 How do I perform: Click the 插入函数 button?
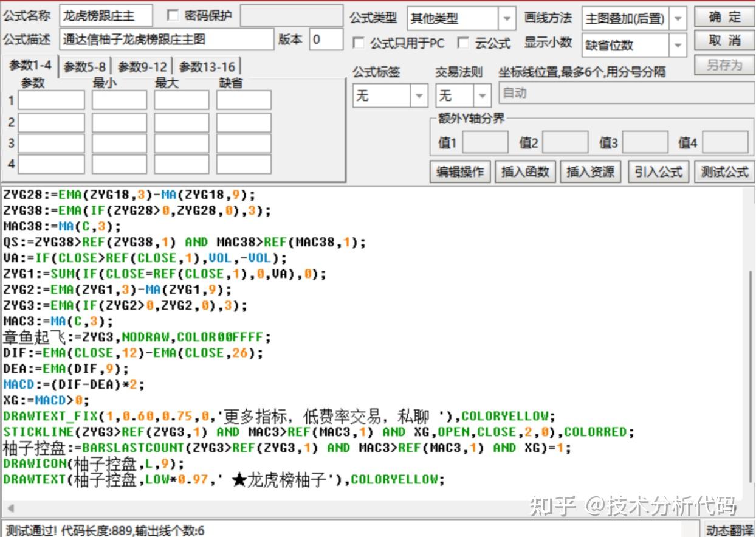tap(525, 172)
